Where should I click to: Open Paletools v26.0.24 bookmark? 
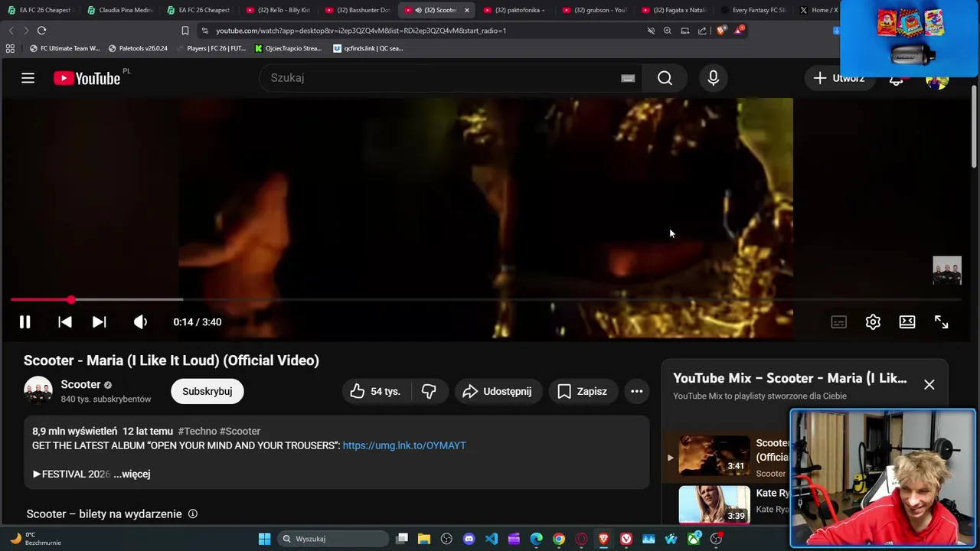click(x=138, y=48)
